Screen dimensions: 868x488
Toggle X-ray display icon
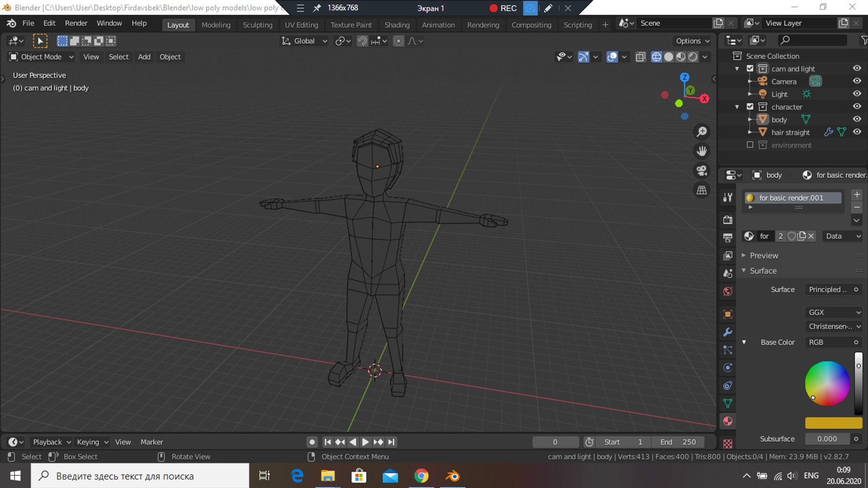641,57
